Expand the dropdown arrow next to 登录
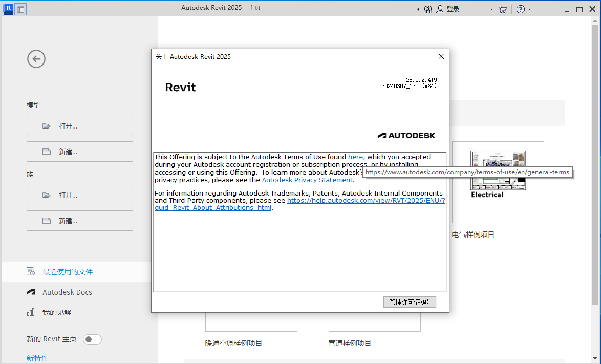601x364 pixels. point(491,9)
